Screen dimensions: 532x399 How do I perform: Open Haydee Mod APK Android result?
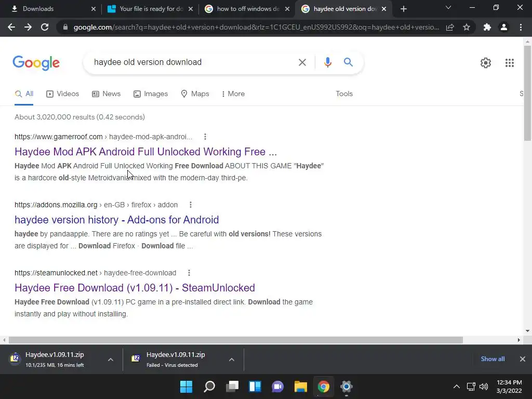coord(145,152)
